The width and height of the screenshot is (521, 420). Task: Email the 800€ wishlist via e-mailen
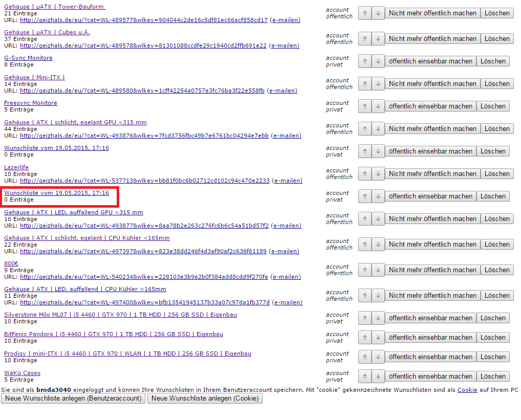click(x=286, y=277)
